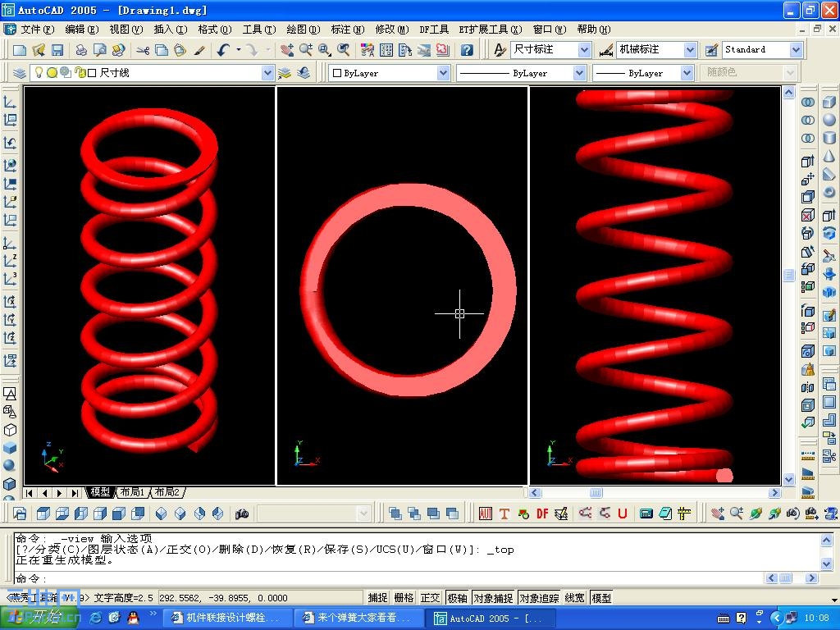Switch to 来个弹簧大家看看 taskbar window

[358, 618]
